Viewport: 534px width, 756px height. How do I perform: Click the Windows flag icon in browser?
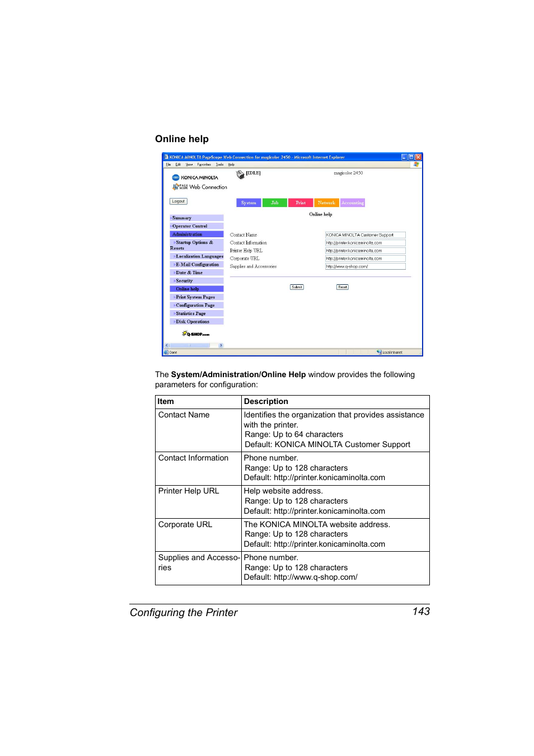coord(416,165)
